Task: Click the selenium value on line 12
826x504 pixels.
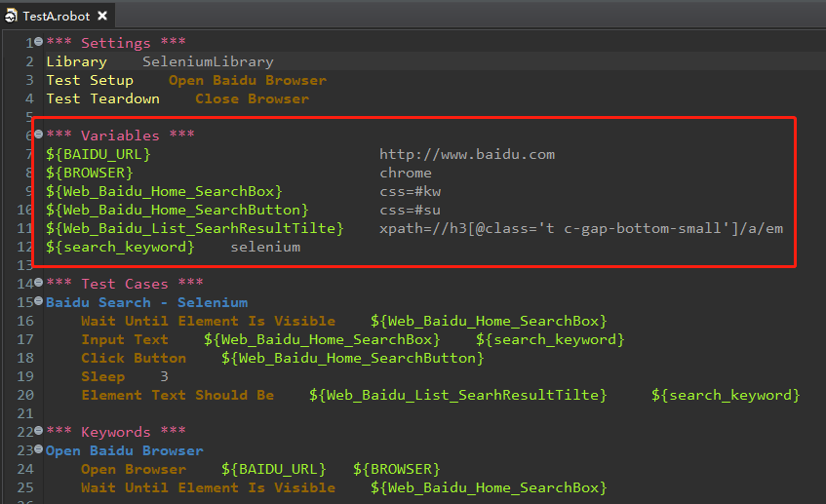Action: [265, 247]
